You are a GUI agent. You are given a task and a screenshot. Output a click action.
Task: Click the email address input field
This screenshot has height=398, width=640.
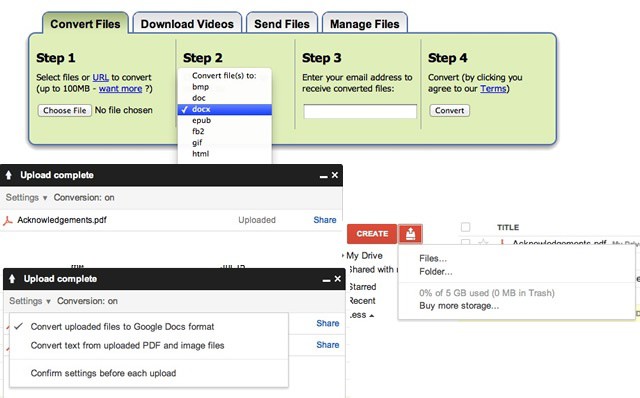(360, 111)
